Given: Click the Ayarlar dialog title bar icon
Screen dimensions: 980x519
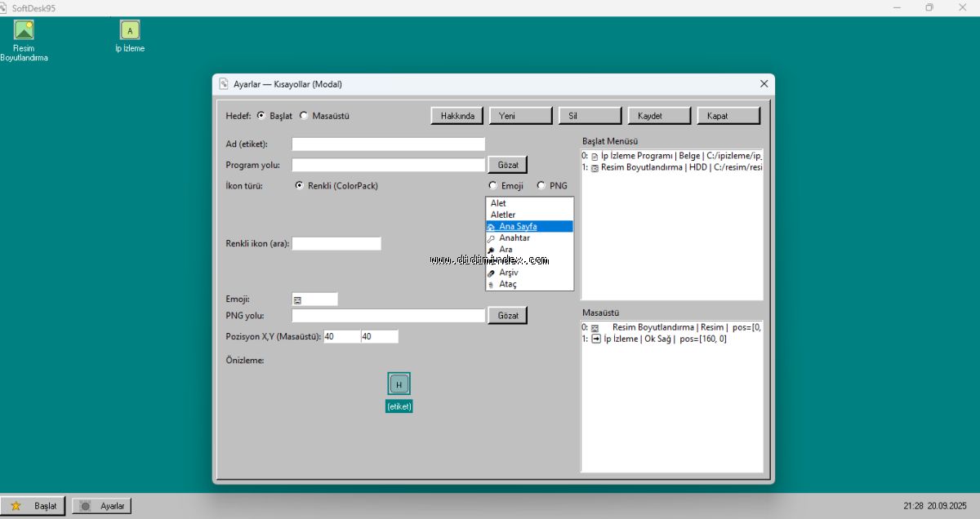Looking at the screenshot, I should [x=224, y=84].
